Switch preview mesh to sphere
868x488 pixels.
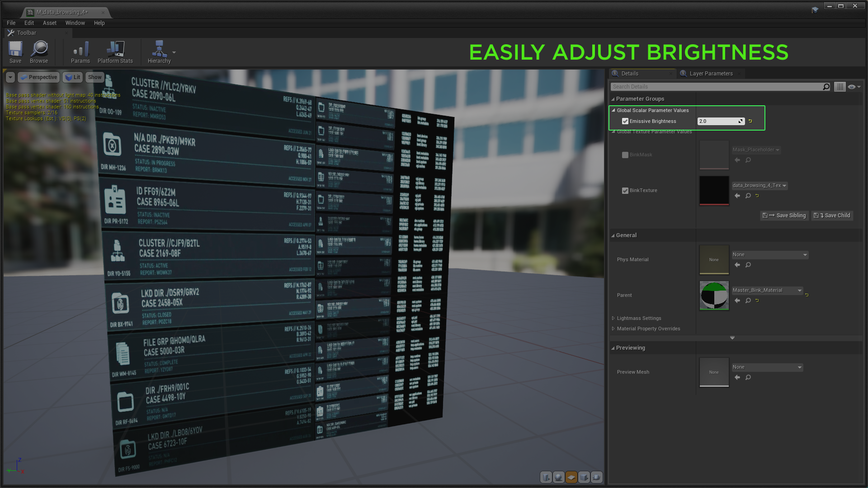click(x=559, y=477)
